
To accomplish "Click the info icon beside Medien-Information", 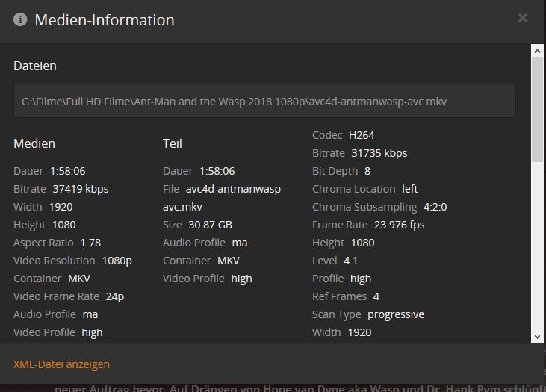I will click(20, 19).
